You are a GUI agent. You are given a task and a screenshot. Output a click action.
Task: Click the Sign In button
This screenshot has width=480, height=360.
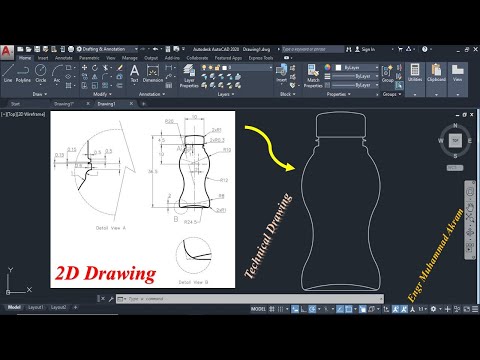(x=365, y=49)
